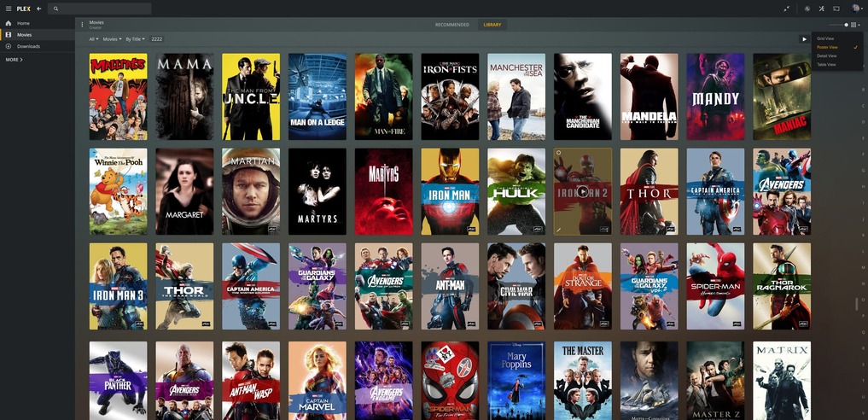Open The Martian poster
Screen dimensions: 868x420
click(251, 191)
